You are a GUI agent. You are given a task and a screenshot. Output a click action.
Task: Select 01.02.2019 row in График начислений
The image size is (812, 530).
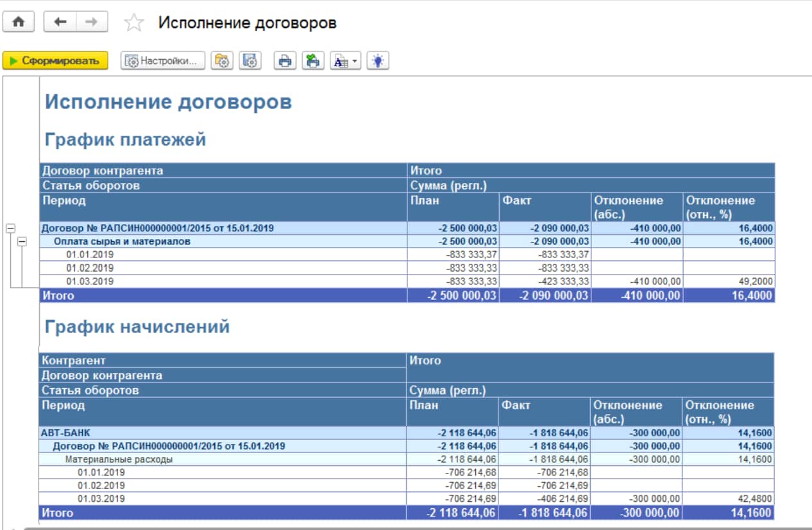tap(407, 485)
